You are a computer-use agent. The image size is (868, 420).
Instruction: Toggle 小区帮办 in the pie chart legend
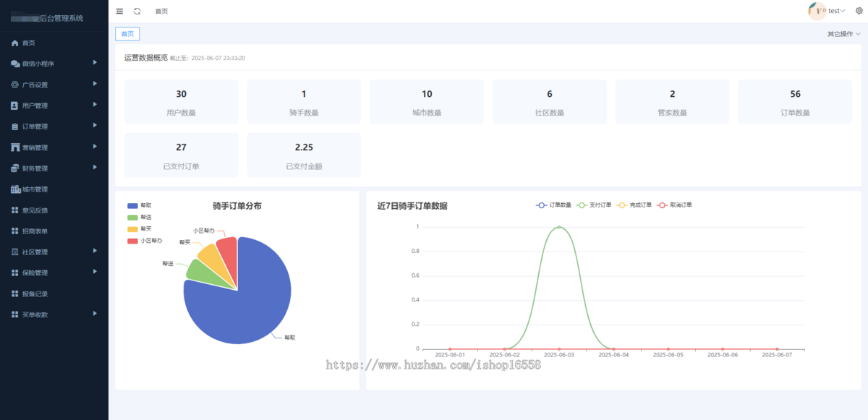145,241
